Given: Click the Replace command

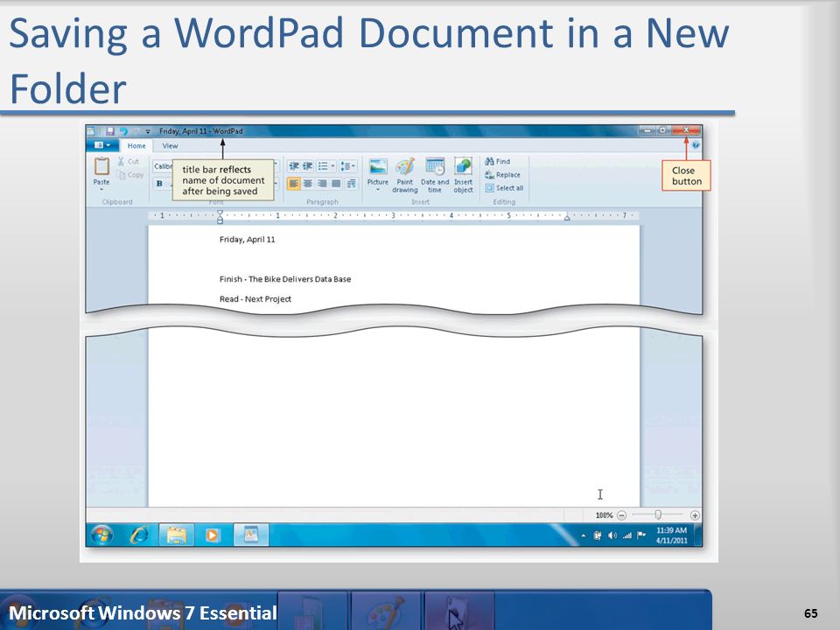Looking at the screenshot, I should pos(502,175).
